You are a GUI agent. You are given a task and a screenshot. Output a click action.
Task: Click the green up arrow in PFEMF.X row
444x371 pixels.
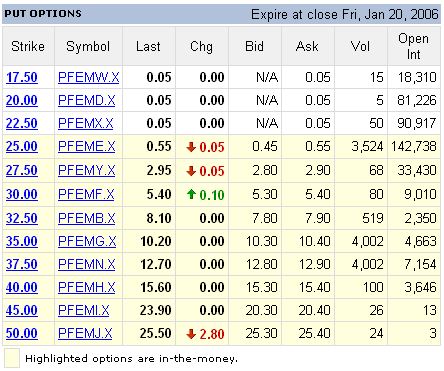(x=191, y=194)
